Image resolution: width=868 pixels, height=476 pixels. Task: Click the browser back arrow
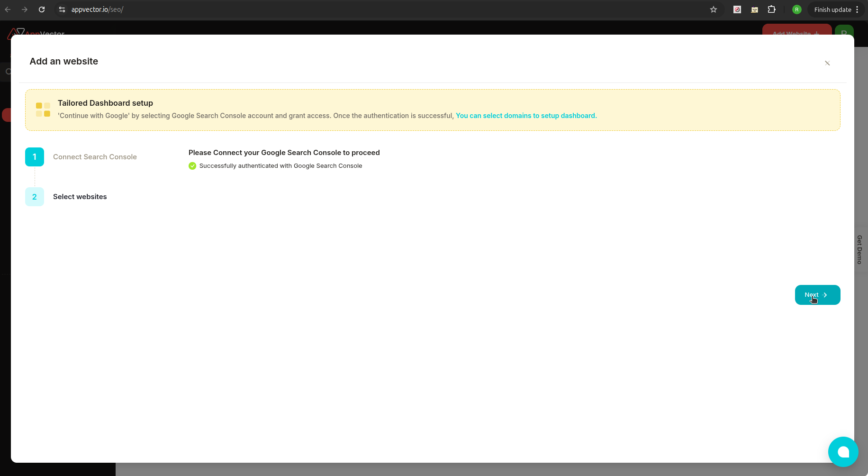[8, 9]
